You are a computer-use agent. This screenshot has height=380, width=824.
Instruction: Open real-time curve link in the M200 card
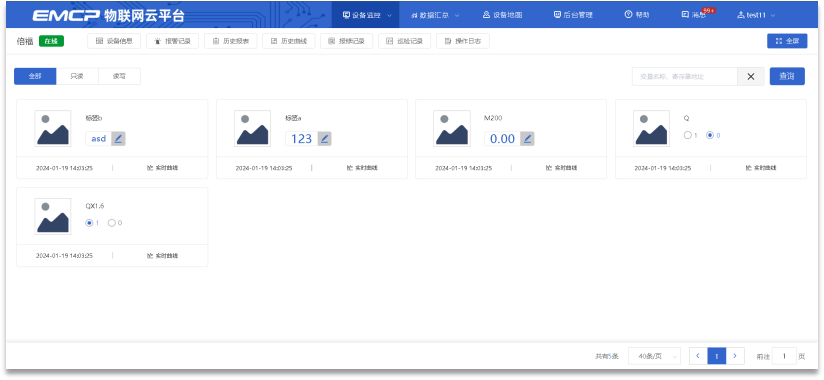pyautogui.click(x=561, y=168)
